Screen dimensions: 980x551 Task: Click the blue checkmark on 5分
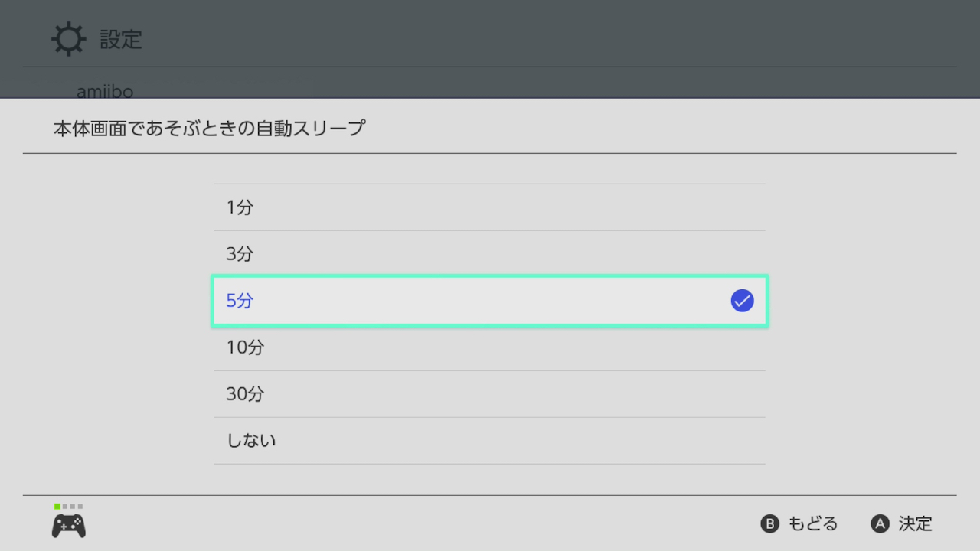point(742,301)
